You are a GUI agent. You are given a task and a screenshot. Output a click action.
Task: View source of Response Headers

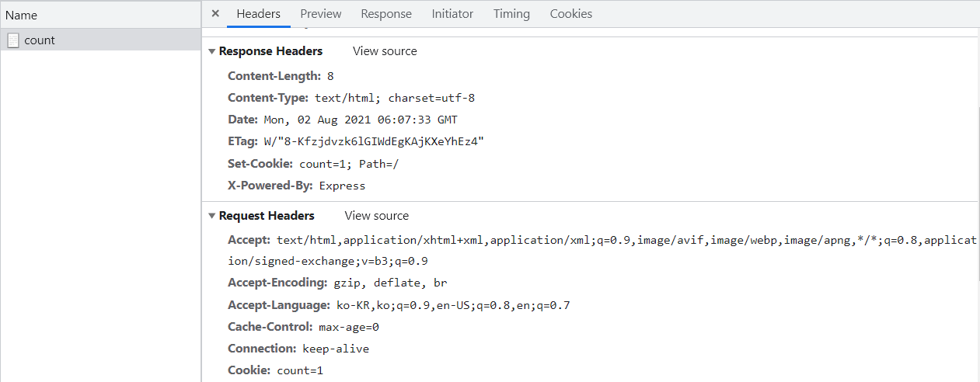tap(385, 51)
